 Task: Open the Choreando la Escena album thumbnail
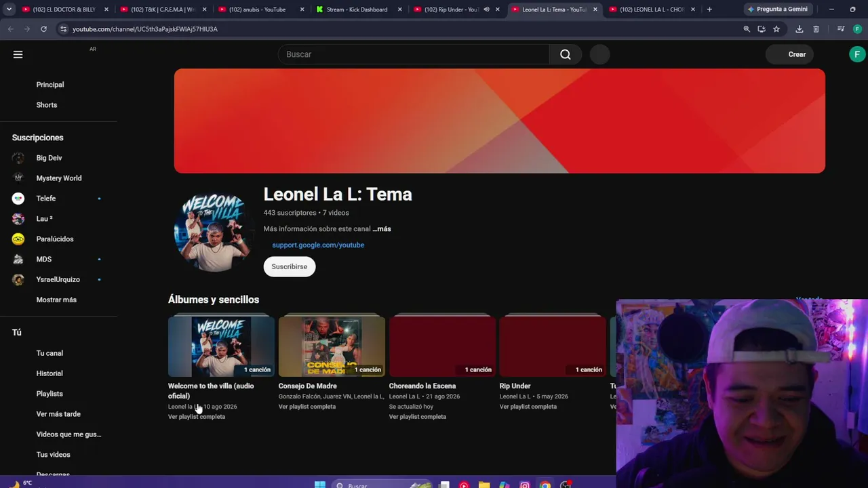(442, 346)
